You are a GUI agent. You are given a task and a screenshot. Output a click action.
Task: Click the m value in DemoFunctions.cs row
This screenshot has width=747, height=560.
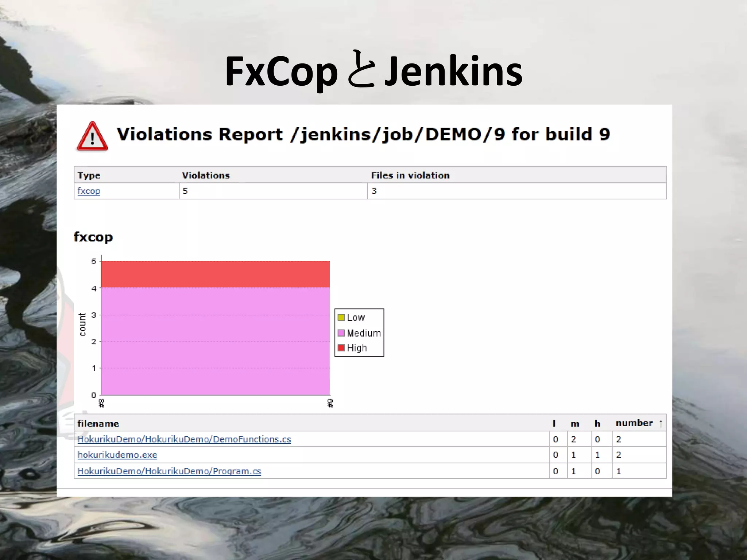(573, 439)
